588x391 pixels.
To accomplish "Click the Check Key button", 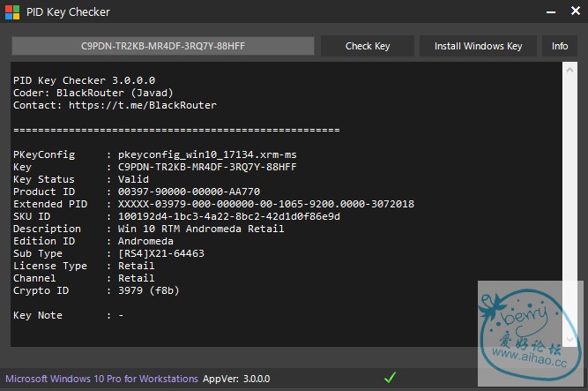I will click(368, 46).
